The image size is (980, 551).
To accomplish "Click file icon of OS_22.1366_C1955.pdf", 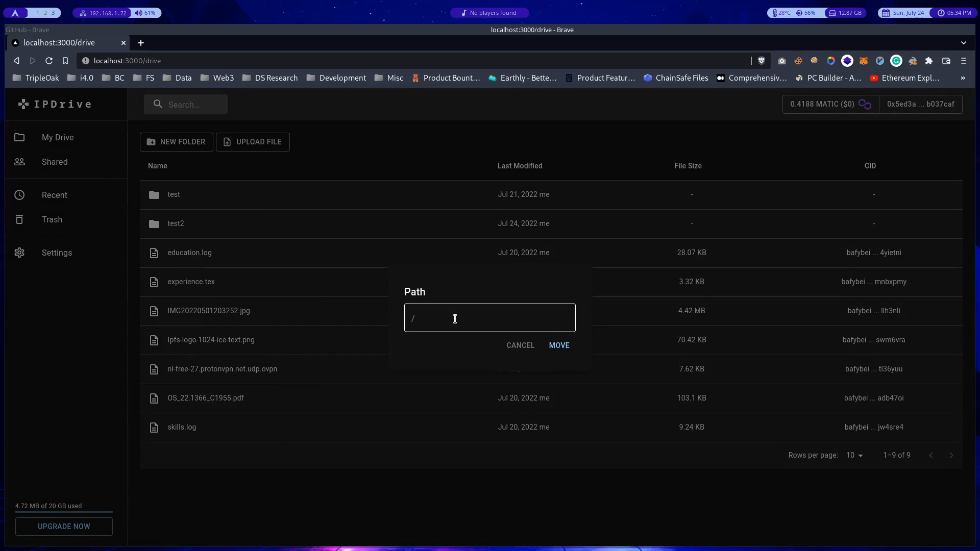I will [154, 398].
